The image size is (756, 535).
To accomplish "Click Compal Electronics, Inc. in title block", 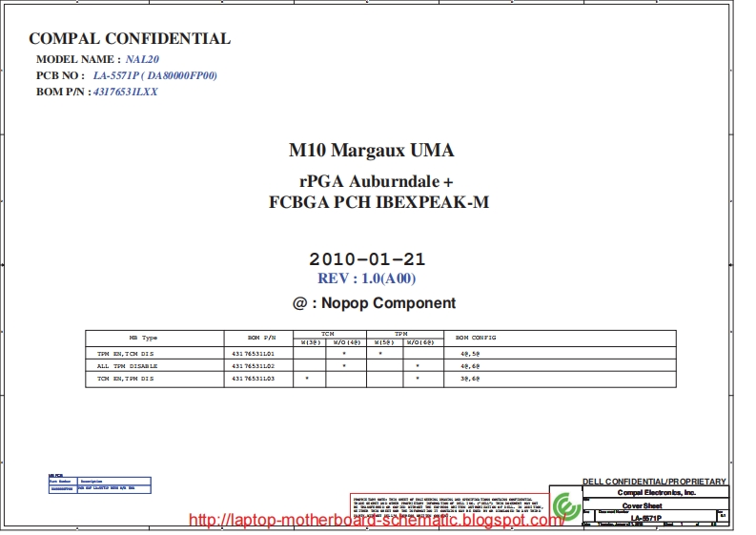I will (x=656, y=492).
